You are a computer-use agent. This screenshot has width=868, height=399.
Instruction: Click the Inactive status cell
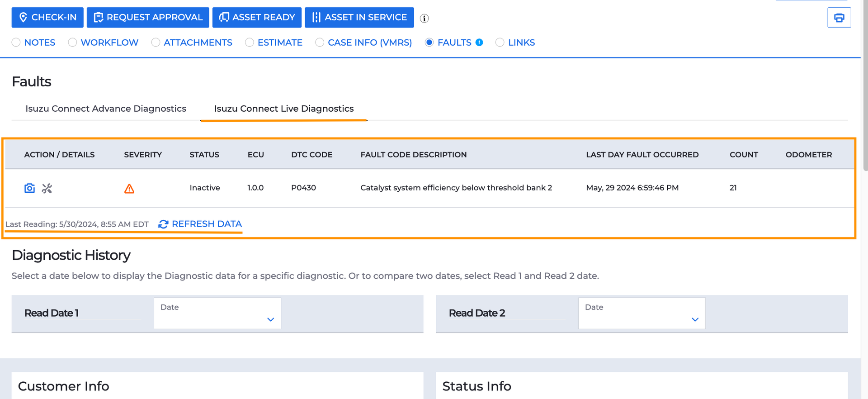pyautogui.click(x=205, y=188)
